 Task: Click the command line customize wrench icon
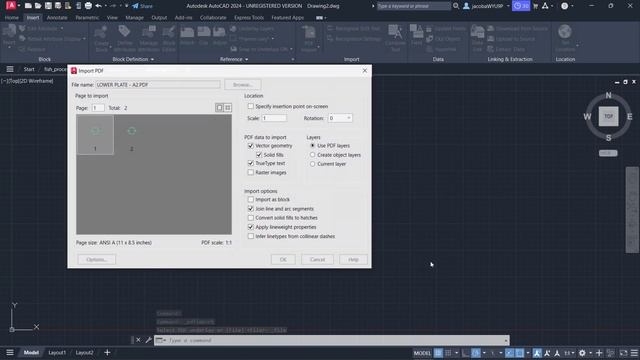click(149, 340)
